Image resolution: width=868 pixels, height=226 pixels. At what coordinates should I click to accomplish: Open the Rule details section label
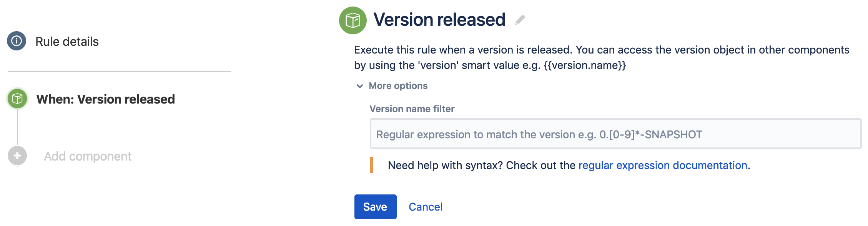67,42
